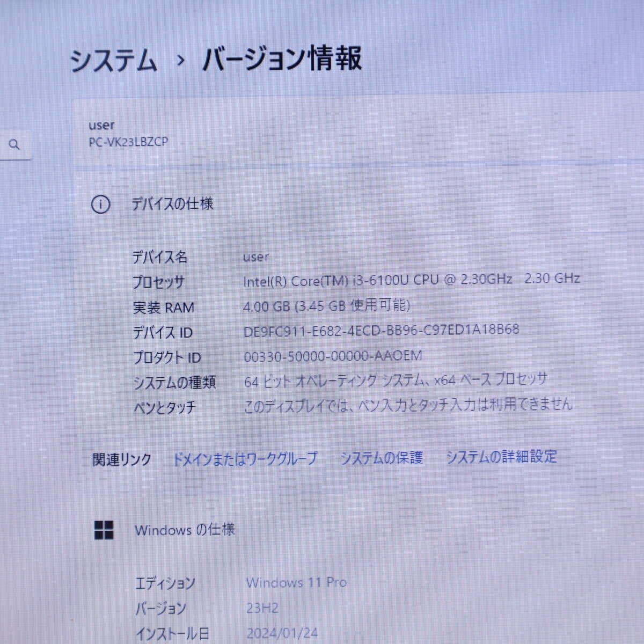644x644 pixels.
Task: Click the search magnifier icon
Action: pos(14,144)
